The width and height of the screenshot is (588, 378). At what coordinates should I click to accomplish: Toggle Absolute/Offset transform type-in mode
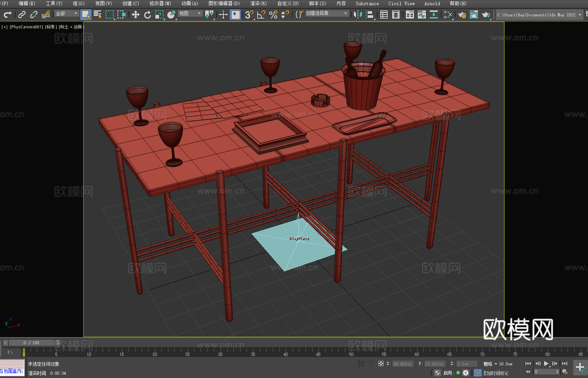[x=381, y=364]
